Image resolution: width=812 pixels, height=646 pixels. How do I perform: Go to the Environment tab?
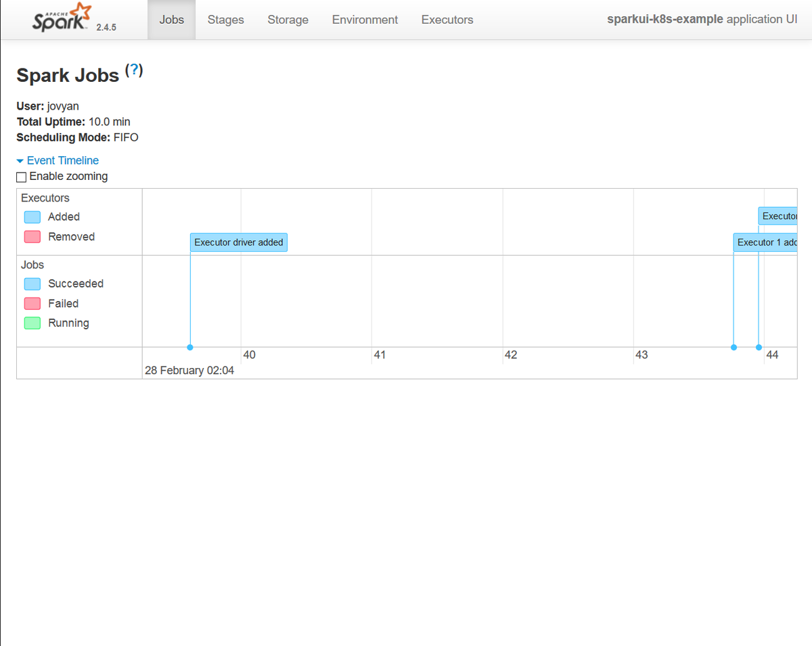(x=365, y=20)
